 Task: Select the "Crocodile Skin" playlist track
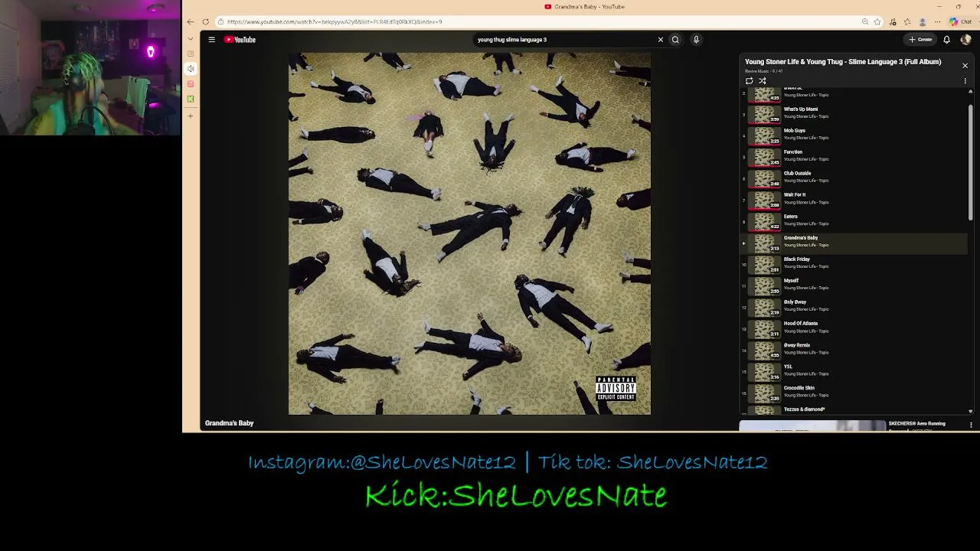click(x=854, y=393)
